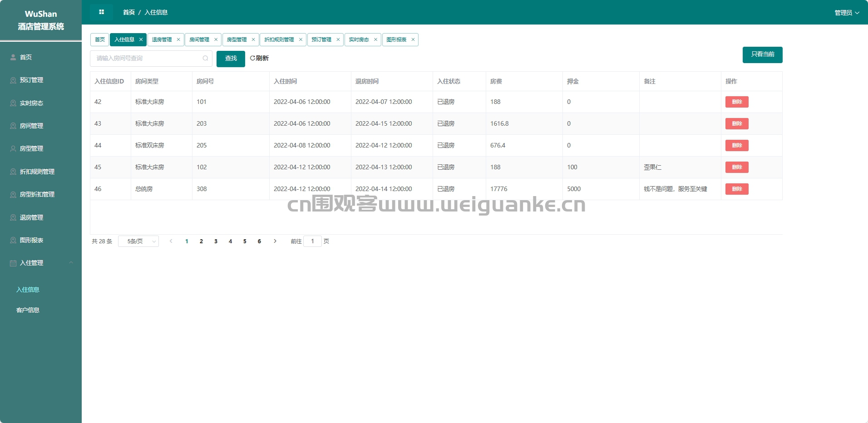
Task: Click the search magnifier icon in room query box
Action: point(205,58)
